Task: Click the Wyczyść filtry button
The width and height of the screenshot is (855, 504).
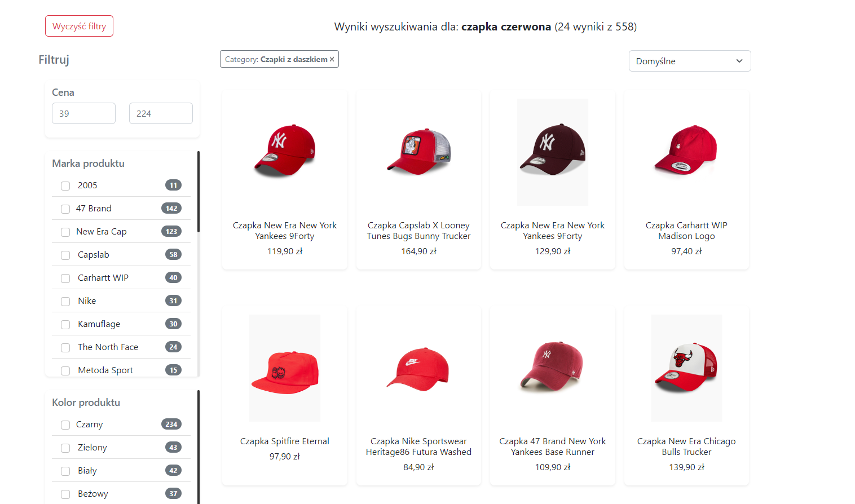Action: click(x=80, y=26)
